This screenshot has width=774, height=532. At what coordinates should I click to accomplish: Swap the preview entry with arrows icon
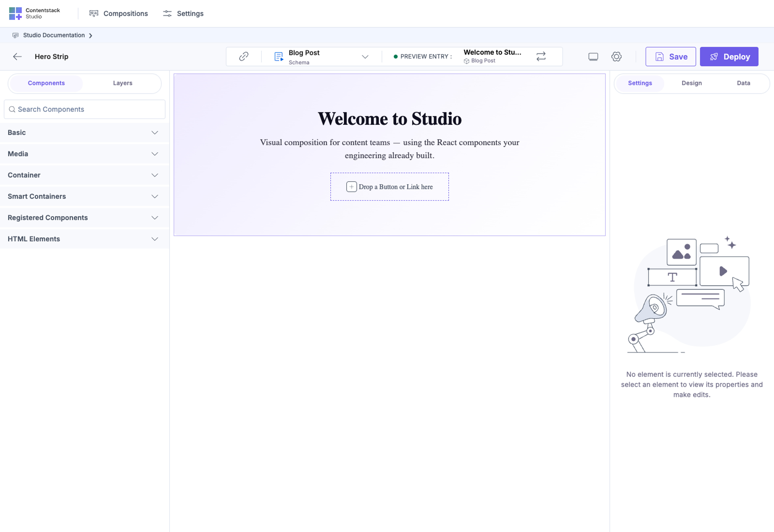pos(541,56)
